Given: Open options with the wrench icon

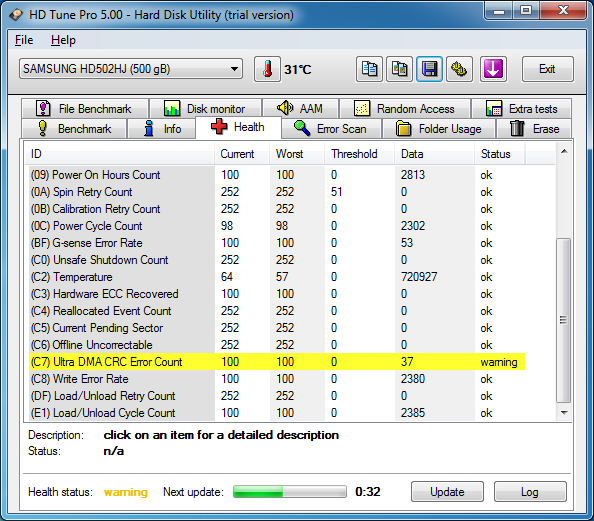Looking at the screenshot, I should [459, 69].
